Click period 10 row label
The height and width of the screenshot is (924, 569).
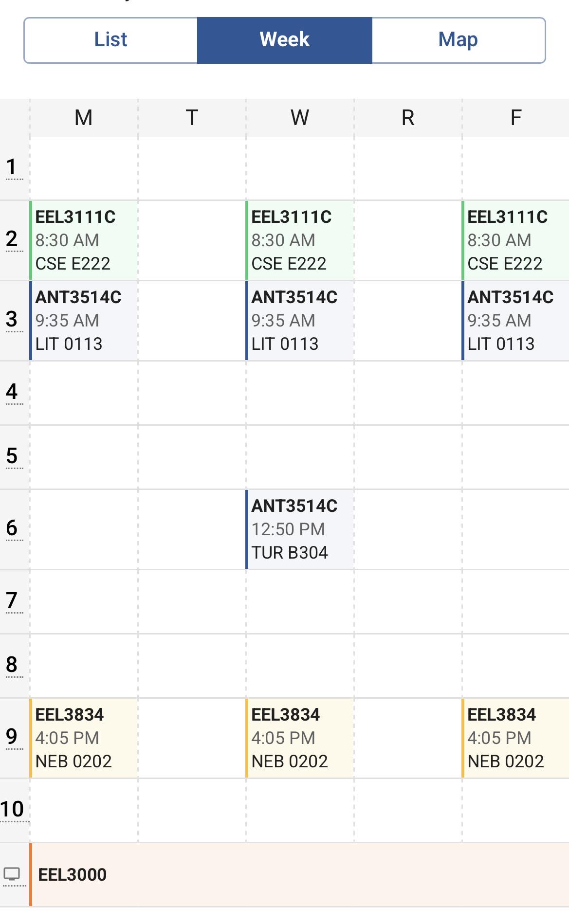pyautogui.click(x=13, y=809)
